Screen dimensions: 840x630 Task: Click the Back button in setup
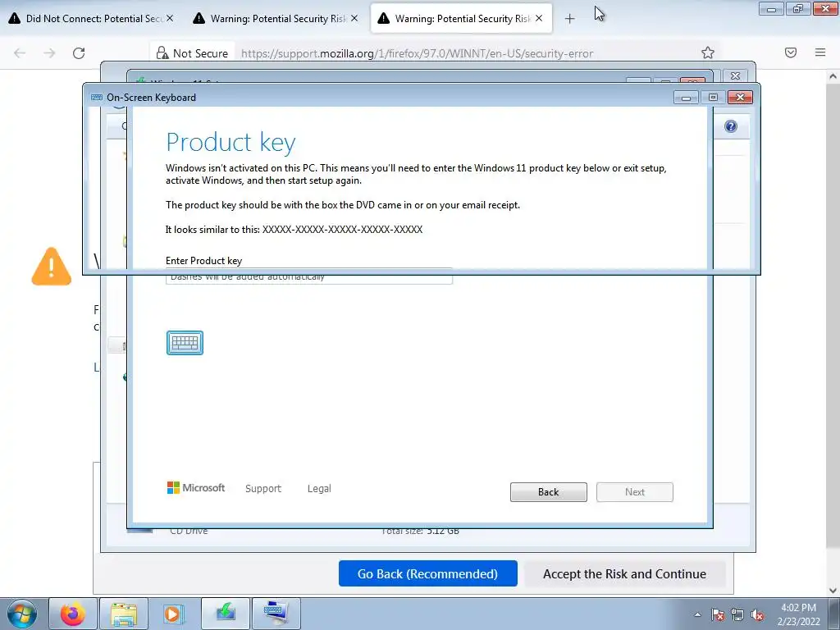(x=548, y=492)
